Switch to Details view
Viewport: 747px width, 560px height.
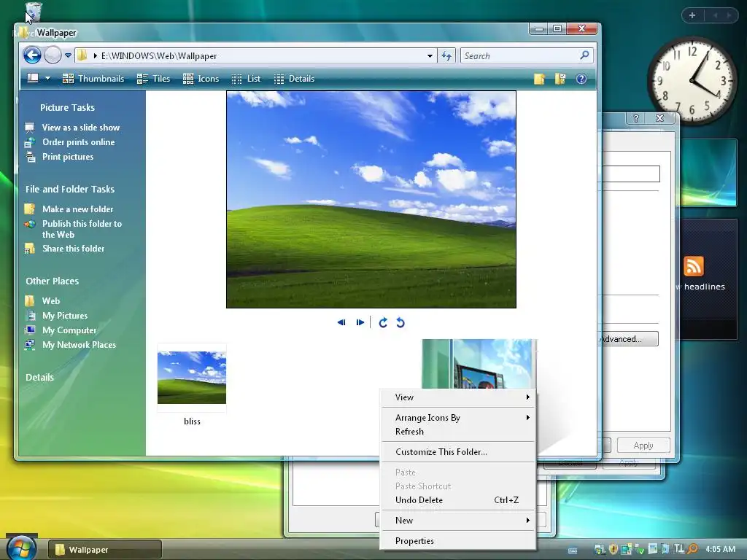pyautogui.click(x=295, y=79)
